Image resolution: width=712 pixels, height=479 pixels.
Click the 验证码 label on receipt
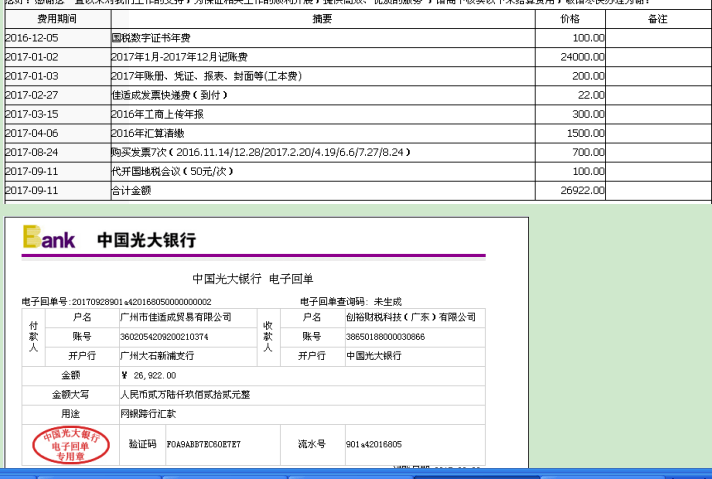pyautogui.click(x=143, y=444)
